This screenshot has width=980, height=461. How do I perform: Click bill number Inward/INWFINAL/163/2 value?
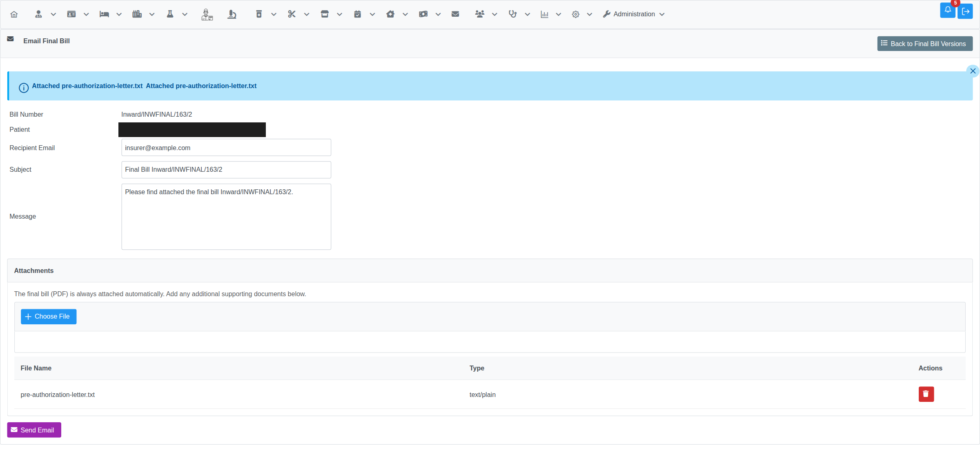coord(156,115)
